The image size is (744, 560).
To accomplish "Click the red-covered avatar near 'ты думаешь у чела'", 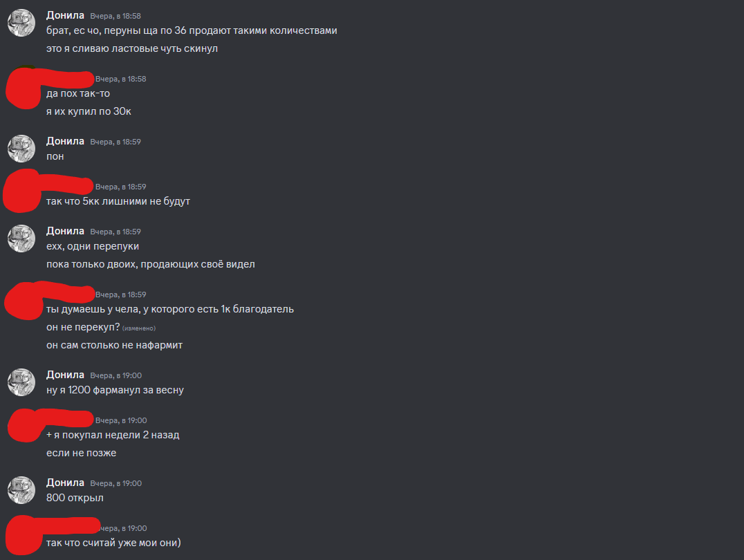I will (23, 301).
